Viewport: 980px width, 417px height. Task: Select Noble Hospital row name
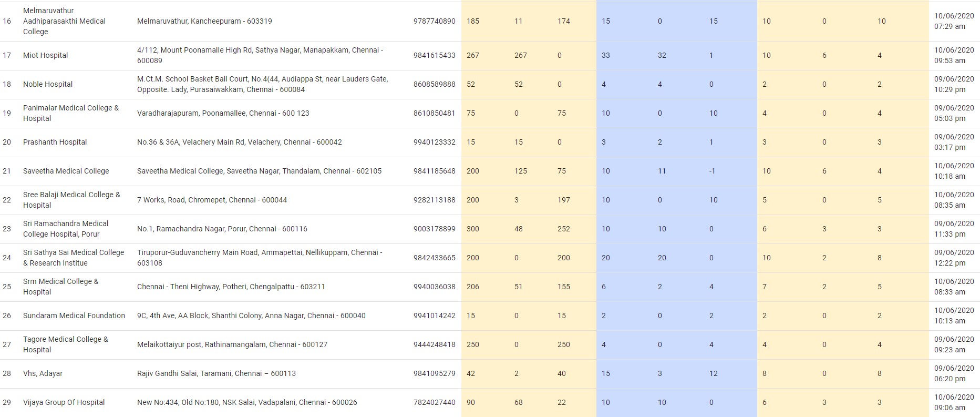(x=48, y=84)
